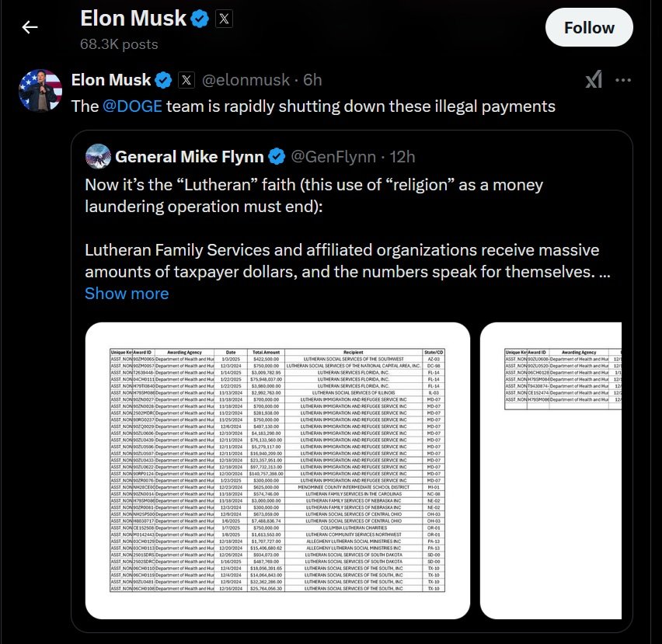
Task: Click the General Mike Flynn display name
Action: pos(189,157)
